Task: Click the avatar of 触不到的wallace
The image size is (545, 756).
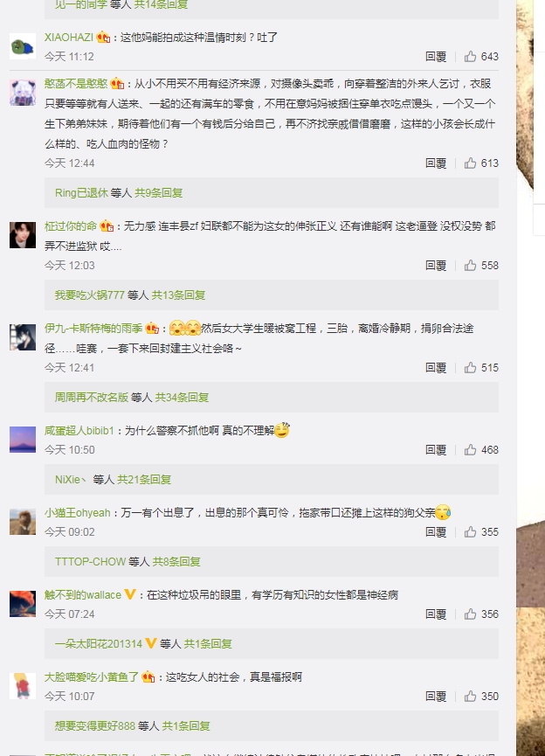Action: click(23, 604)
